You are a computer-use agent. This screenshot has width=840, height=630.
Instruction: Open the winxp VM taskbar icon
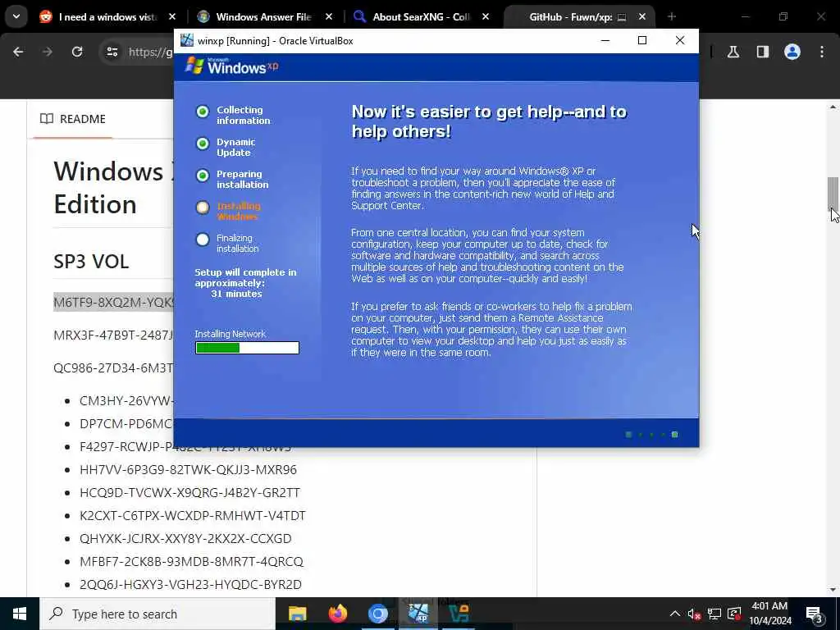click(418, 614)
